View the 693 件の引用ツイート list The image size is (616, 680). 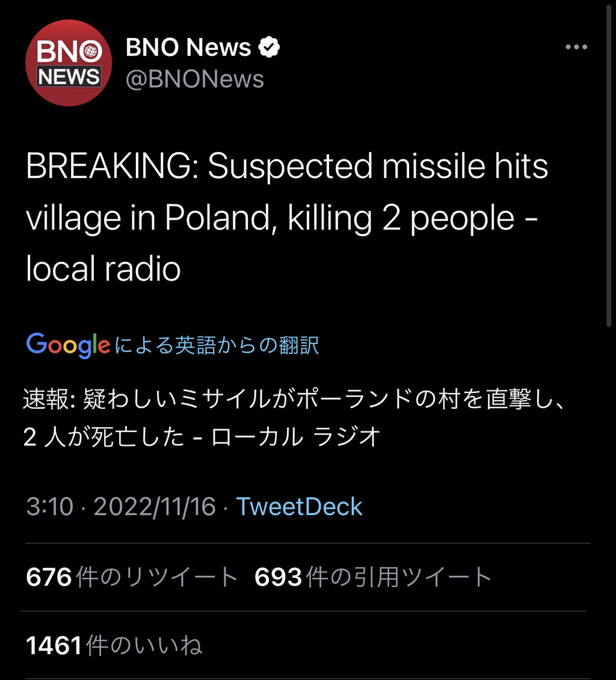373,578
